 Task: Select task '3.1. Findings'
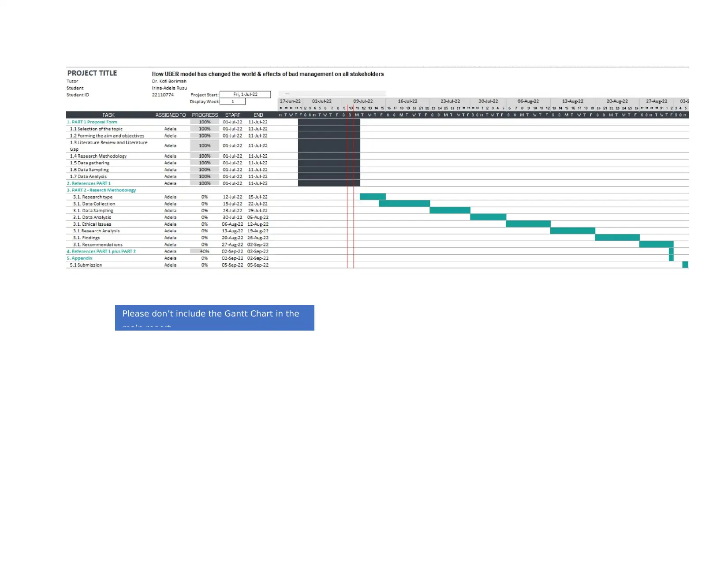[86, 238]
